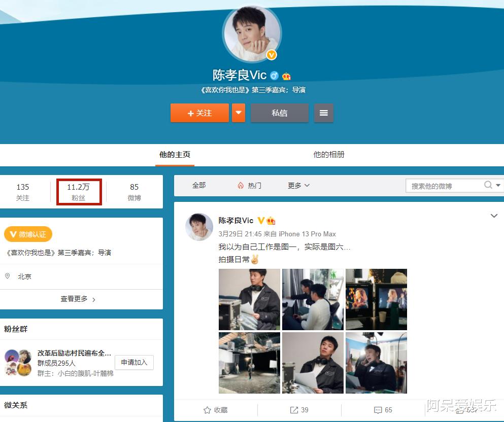Expand the chevron on the top-right of the post

pyautogui.click(x=494, y=216)
